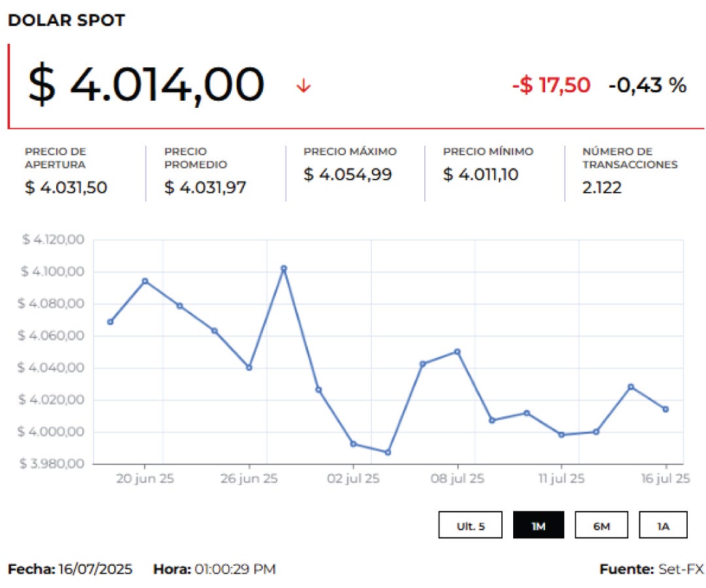Click the Precio Máximo value $ 4.054,99
Viewport: 706px width, 588px height.
(x=347, y=174)
